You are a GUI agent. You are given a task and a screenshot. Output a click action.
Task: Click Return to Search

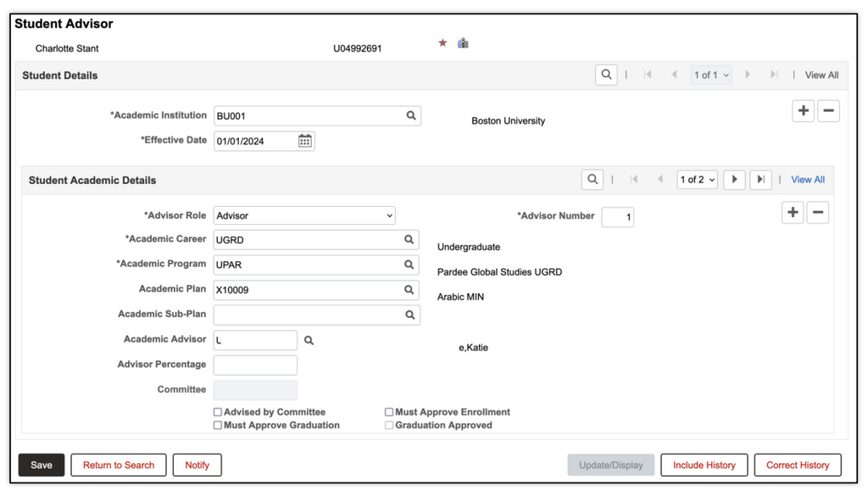[119, 465]
